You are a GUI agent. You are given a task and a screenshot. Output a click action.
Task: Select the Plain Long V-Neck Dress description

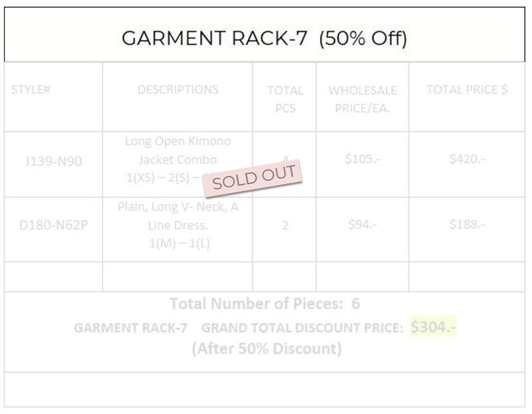(x=178, y=225)
